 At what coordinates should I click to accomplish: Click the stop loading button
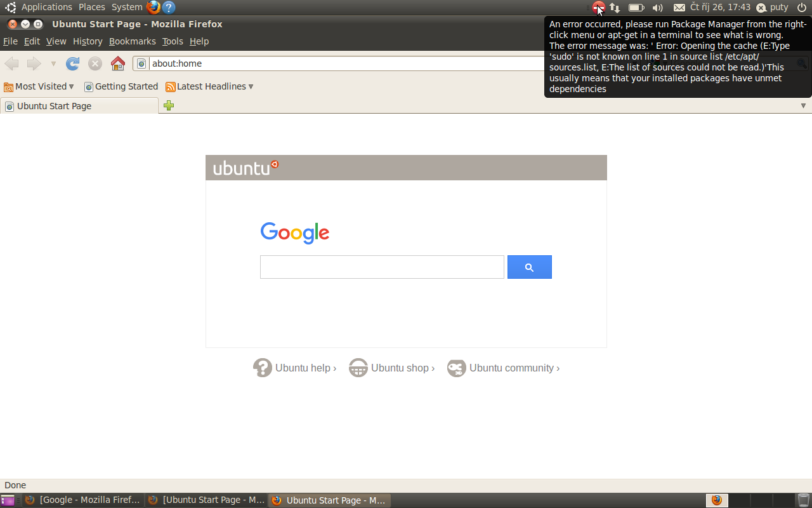[95, 63]
